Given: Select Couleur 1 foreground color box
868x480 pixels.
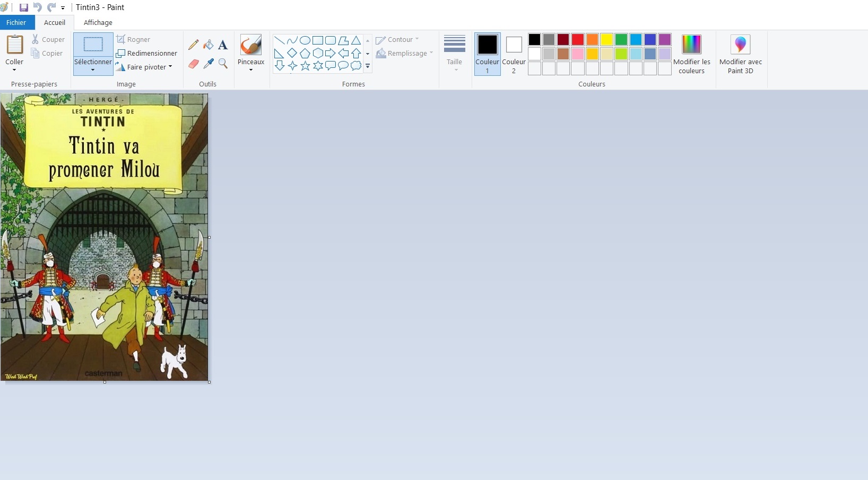Looking at the screenshot, I should (x=488, y=54).
